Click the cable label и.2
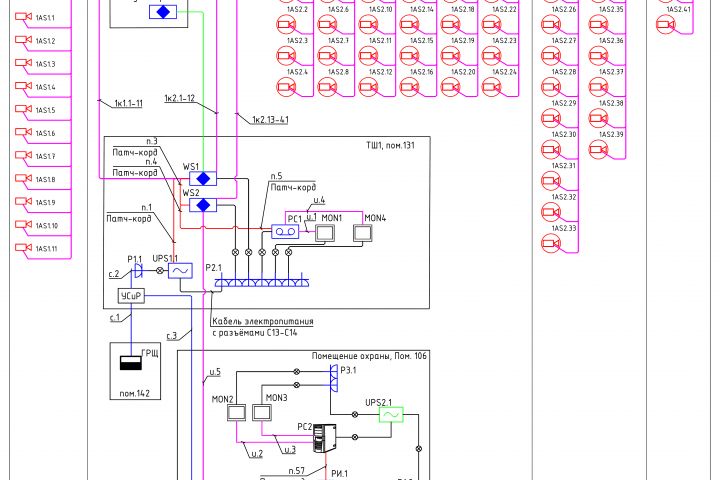This screenshot has width=720, height=480. pyautogui.click(x=257, y=453)
